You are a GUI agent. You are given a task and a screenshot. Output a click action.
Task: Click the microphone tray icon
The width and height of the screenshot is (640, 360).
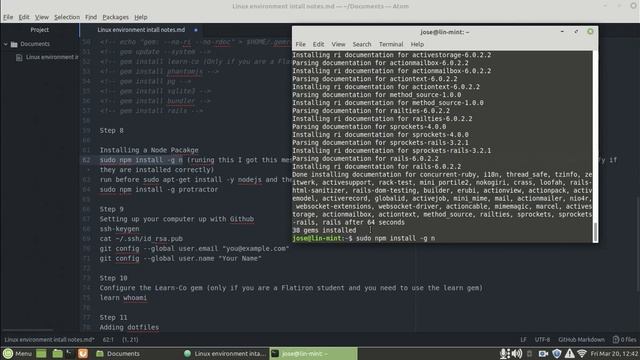504,353
